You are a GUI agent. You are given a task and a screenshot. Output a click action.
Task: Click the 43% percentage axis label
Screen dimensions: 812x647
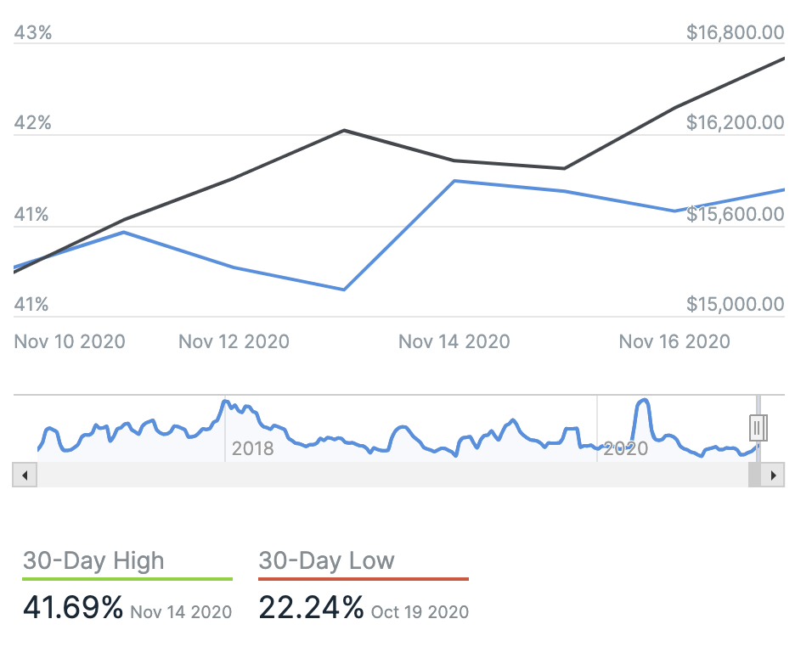33,33
